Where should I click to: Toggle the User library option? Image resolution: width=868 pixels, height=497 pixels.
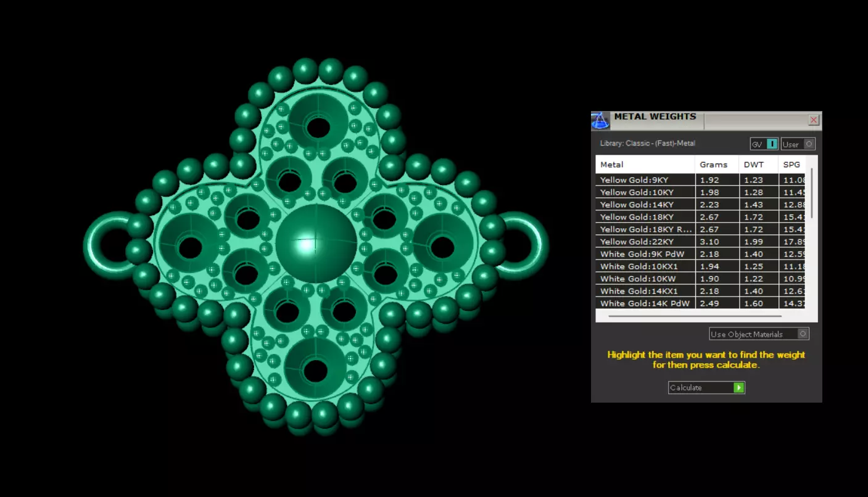pyautogui.click(x=798, y=144)
